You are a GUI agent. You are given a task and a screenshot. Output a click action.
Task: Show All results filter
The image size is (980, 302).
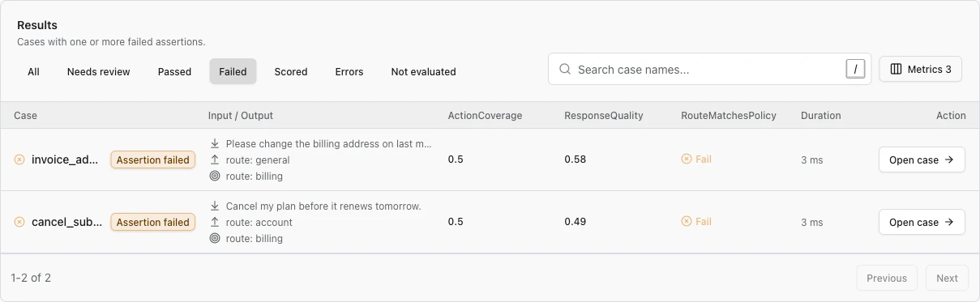click(x=33, y=71)
